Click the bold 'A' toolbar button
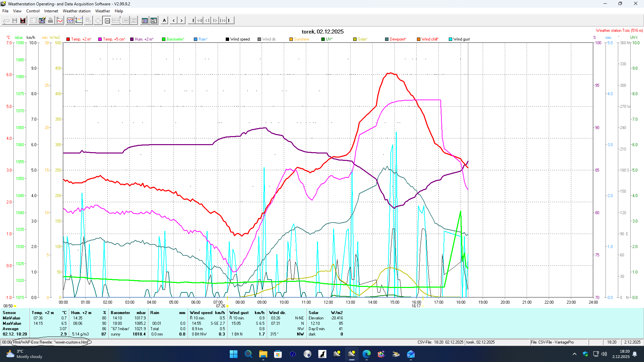644x362 pixels. coord(164,20)
